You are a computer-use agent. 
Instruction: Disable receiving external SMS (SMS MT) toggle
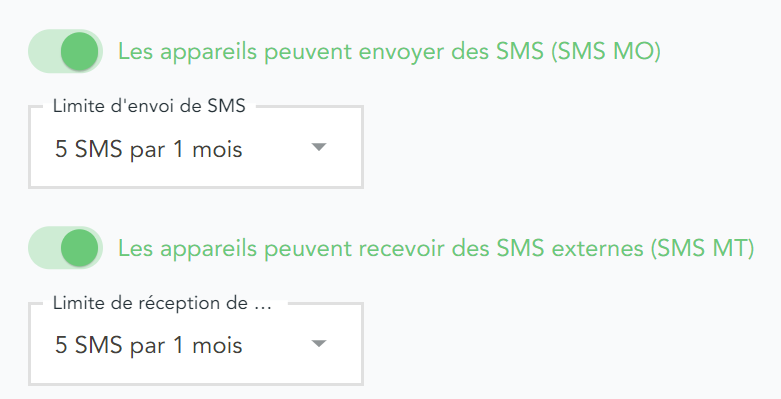click(66, 248)
